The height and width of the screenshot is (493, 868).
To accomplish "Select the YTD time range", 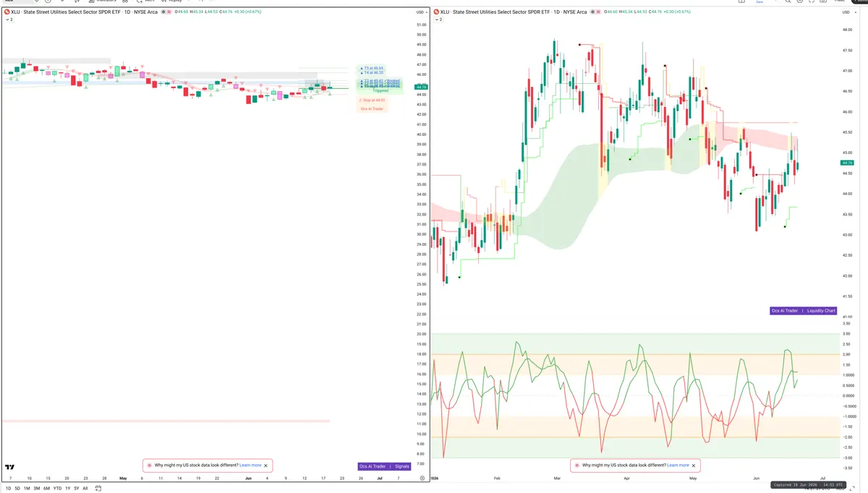I will point(57,489).
